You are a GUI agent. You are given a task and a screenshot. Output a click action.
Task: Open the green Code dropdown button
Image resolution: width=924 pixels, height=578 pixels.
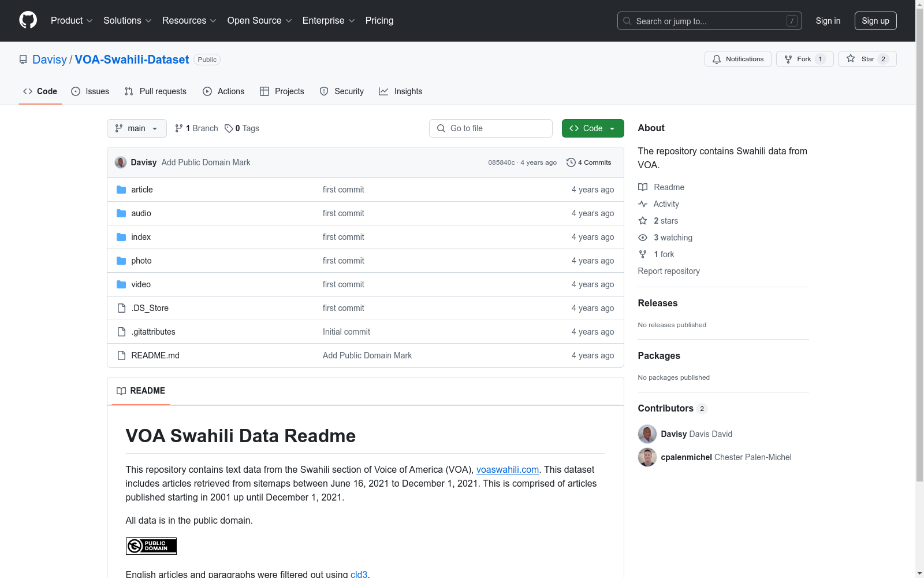(x=593, y=128)
